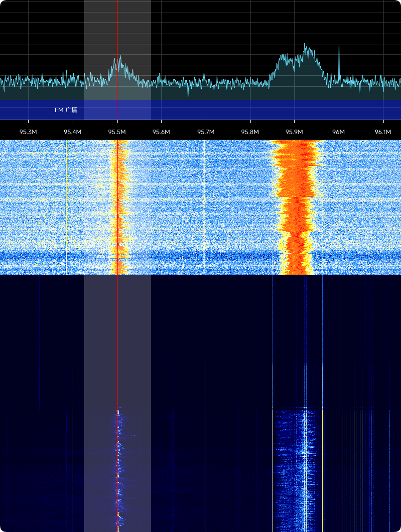Select the 95.4M frequency tick label
This screenshot has height=532, width=401.
tap(73, 132)
